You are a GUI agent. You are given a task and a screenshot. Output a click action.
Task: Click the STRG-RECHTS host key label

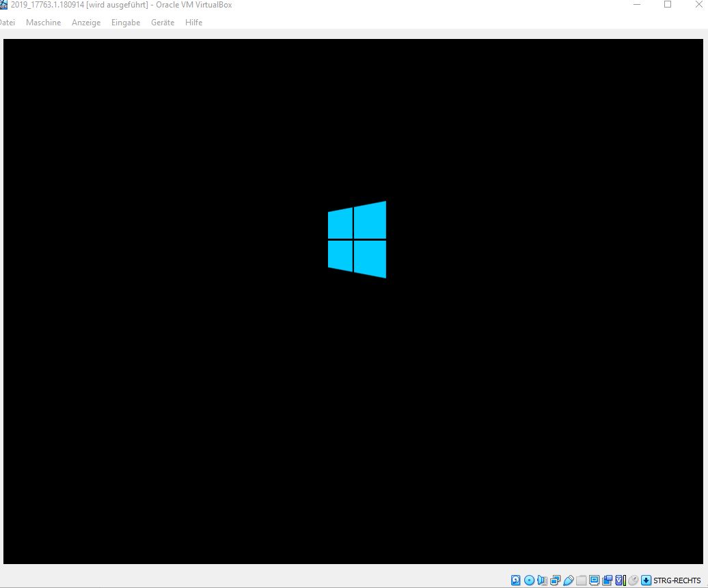pos(677,580)
